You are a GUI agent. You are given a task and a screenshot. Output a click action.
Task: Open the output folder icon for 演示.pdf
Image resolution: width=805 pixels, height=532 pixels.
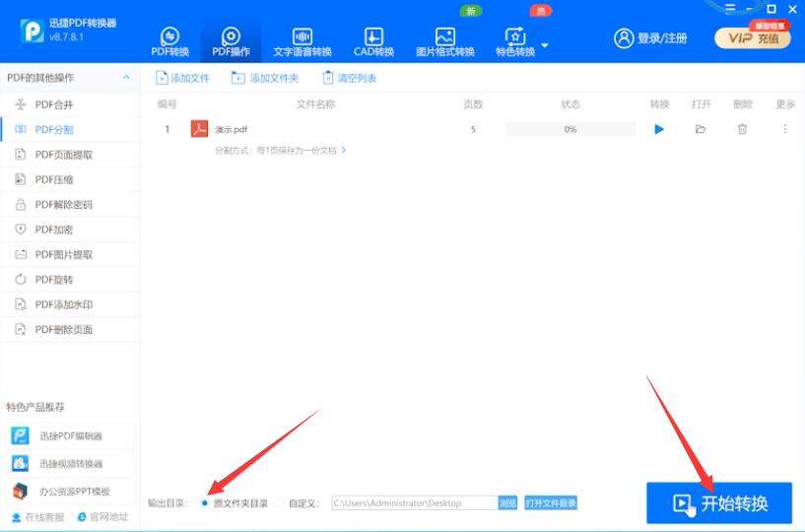[701, 129]
